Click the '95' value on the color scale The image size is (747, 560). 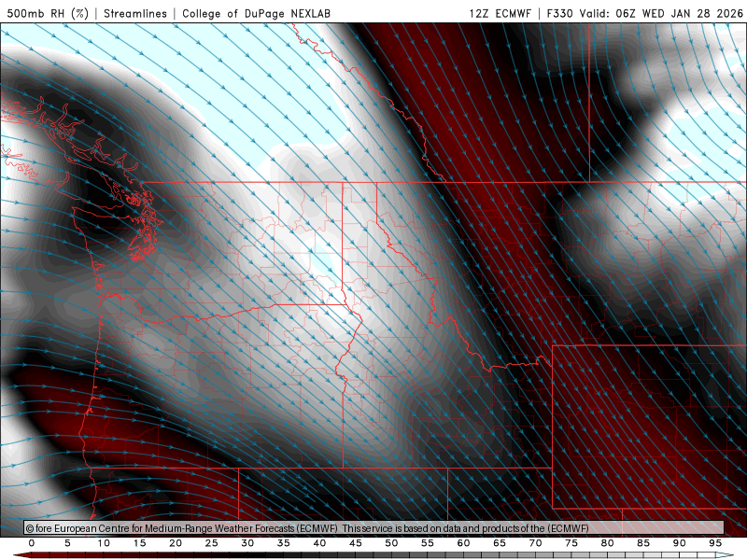pyautogui.click(x=715, y=543)
